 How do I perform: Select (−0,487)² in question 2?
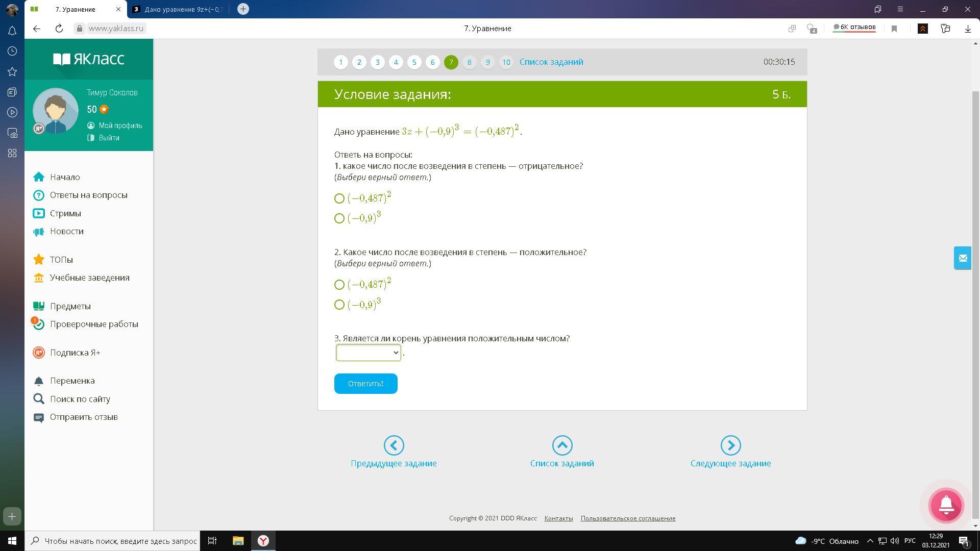[x=339, y=285]
